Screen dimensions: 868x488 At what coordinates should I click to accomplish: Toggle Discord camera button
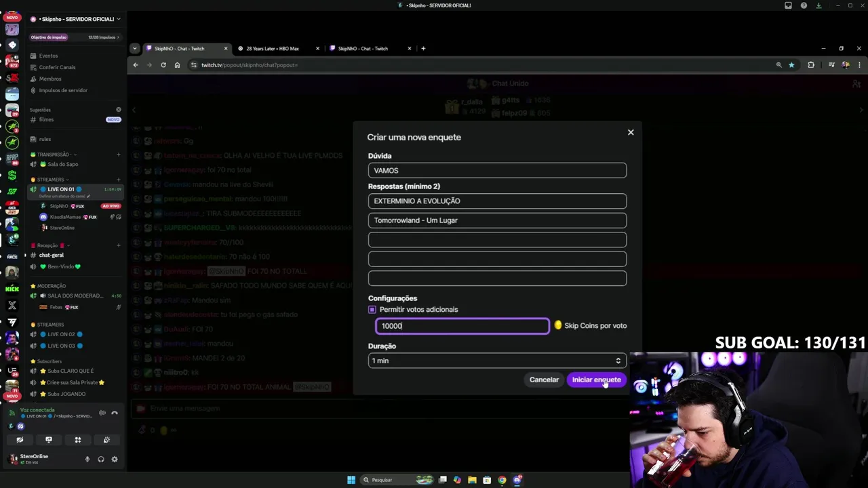[20, 440]
